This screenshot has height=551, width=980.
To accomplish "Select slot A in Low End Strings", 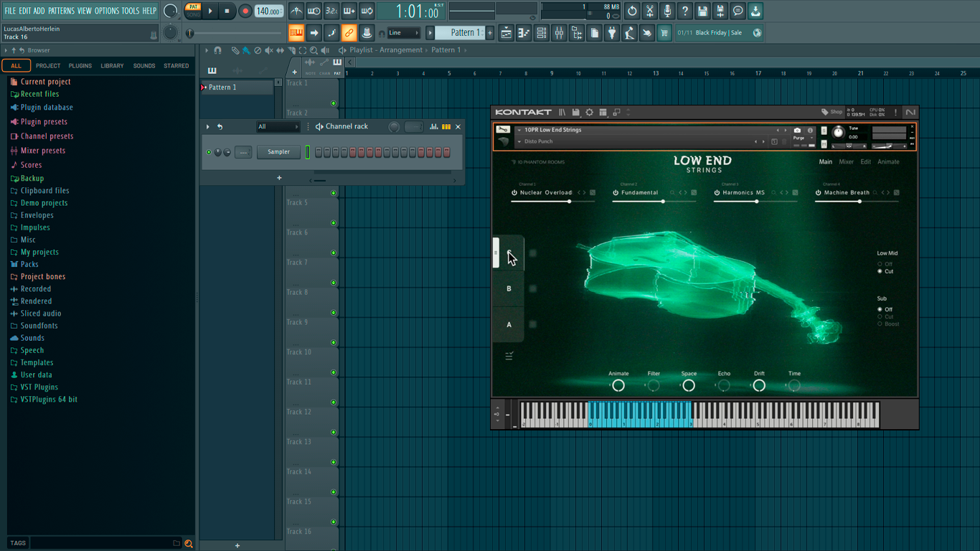I will point(509,324).
